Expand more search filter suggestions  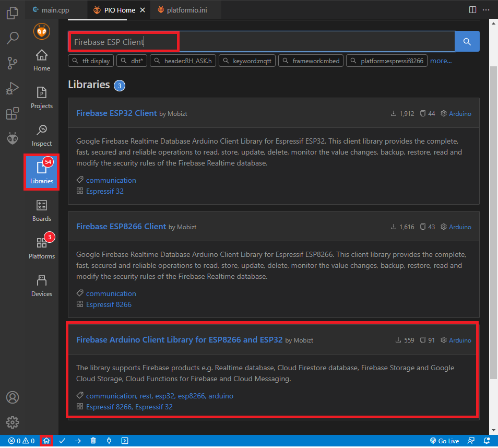(441, 61)
